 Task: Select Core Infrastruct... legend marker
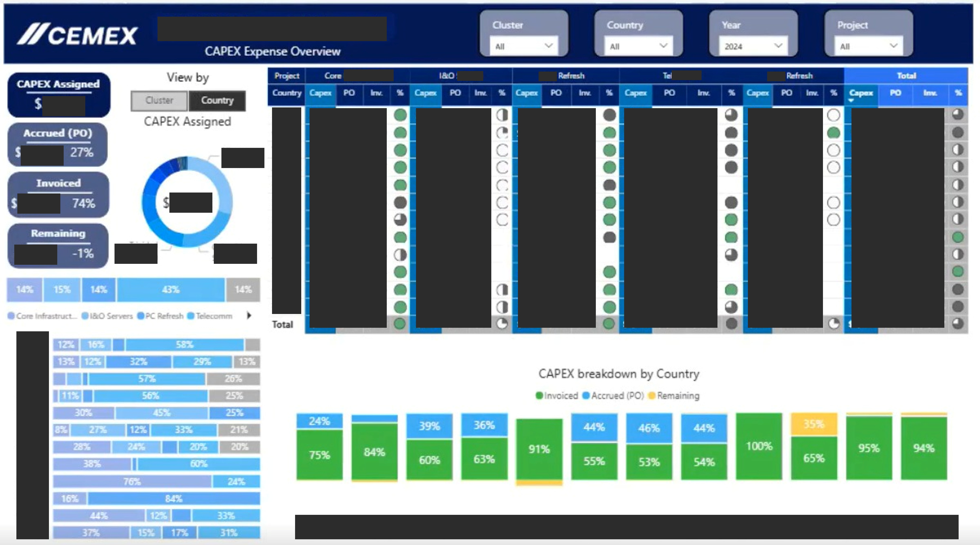click(x=11, y=316)
